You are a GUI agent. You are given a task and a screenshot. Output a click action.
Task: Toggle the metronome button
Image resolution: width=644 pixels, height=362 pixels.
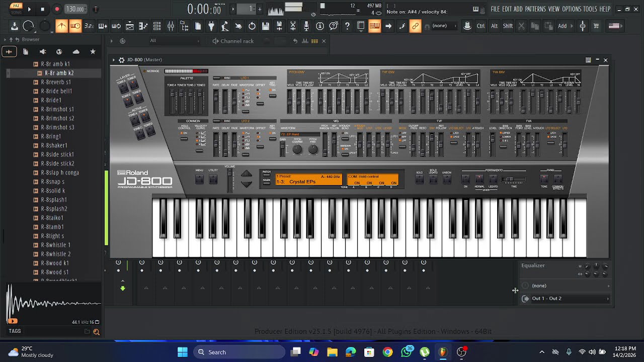pyautogui.click(x=61, y=26)
